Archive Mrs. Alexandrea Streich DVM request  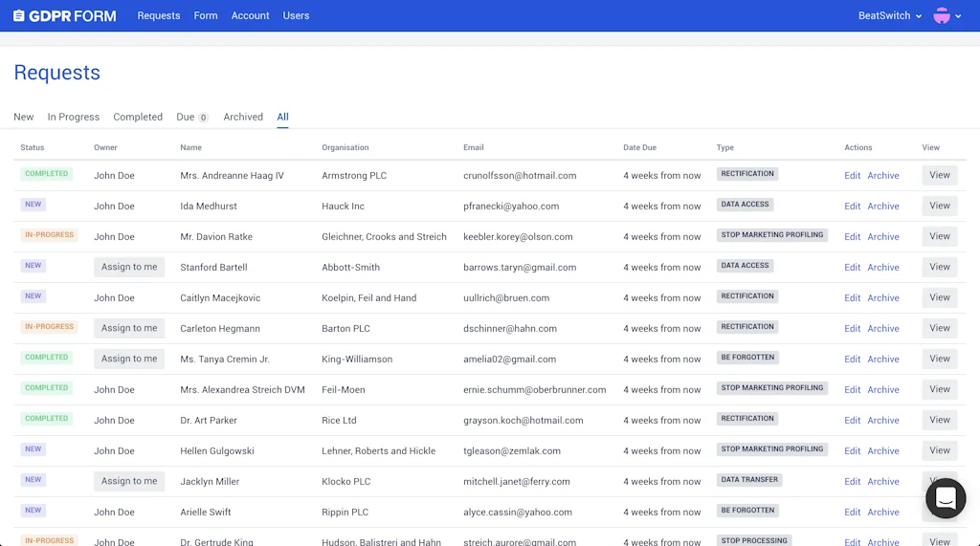point(883,390)
